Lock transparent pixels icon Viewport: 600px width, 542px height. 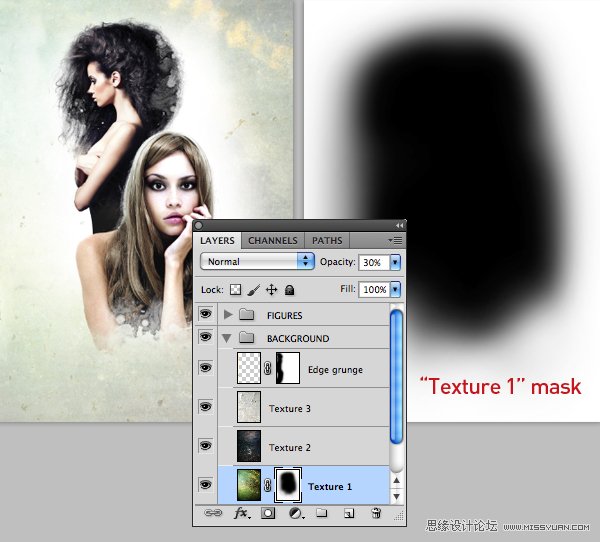[x=235, y=290]
